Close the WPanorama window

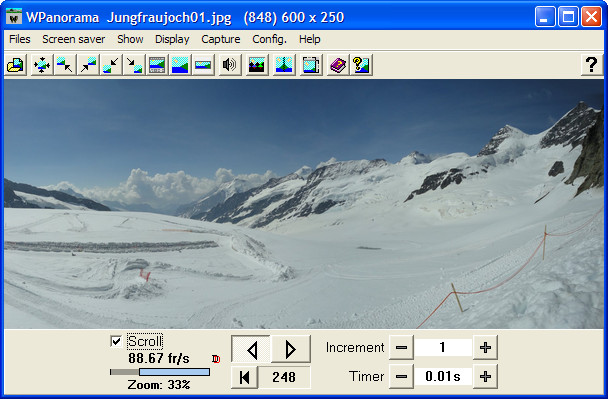pos(591,17)
